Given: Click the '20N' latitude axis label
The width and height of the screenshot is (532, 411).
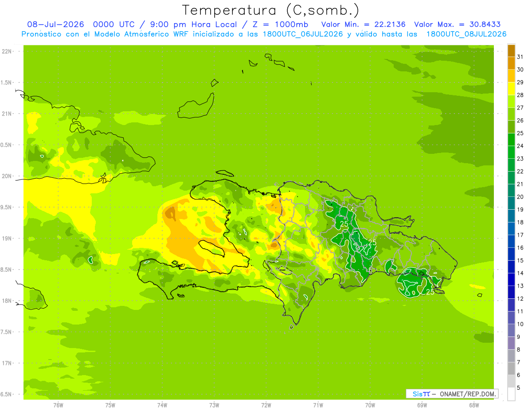Looking at the screenshot, I should [x=7, y=176].
